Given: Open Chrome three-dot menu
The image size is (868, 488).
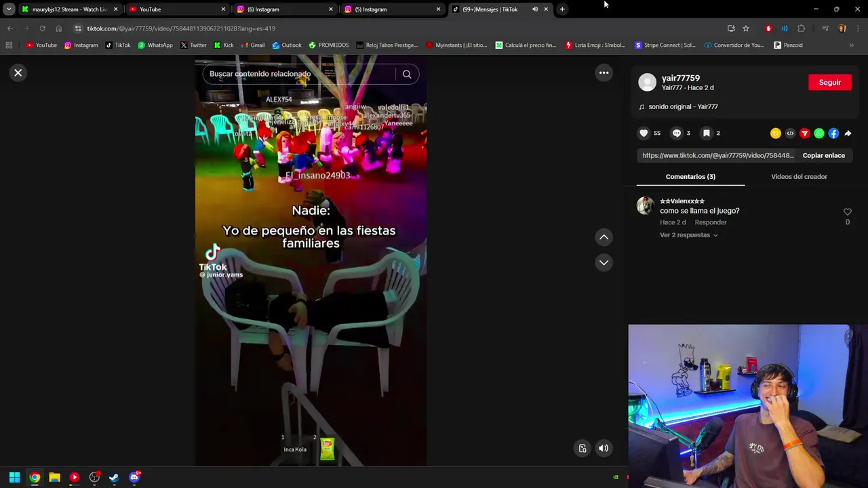Looking at the screenshot, I should tap(858, 28).
